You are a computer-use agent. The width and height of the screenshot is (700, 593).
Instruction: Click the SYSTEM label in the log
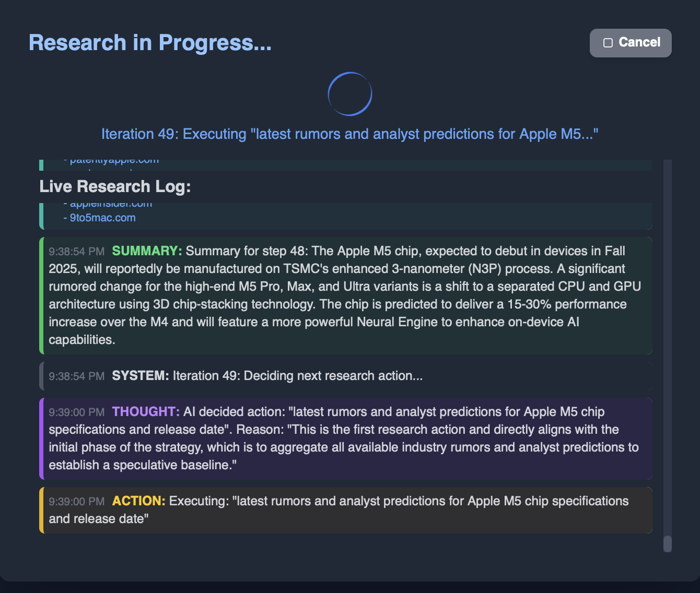[x=141, y=376]
